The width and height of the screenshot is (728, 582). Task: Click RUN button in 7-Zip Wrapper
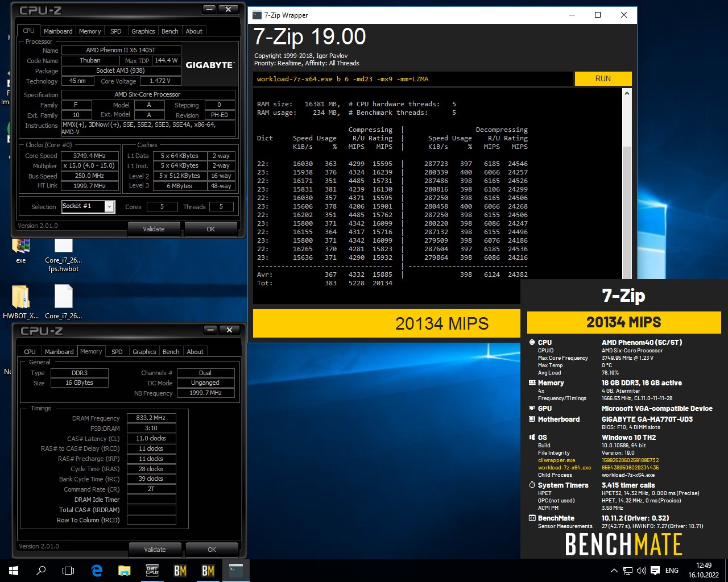pos(603,78)
